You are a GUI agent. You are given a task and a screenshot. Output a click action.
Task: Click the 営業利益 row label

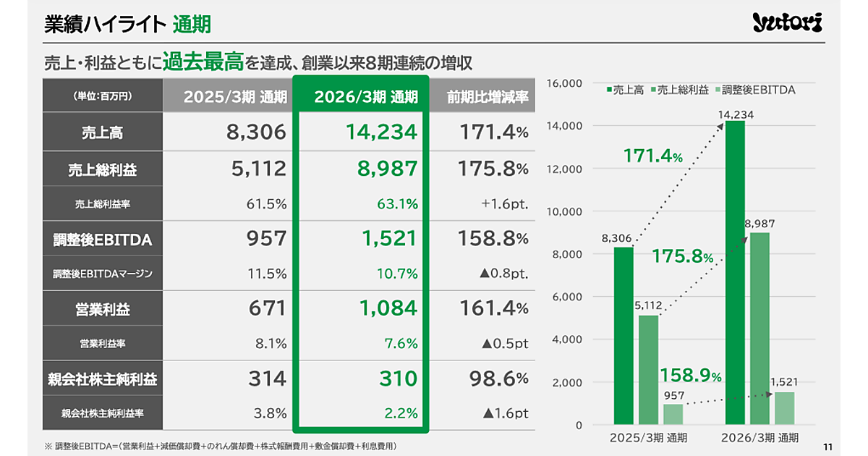102,308
